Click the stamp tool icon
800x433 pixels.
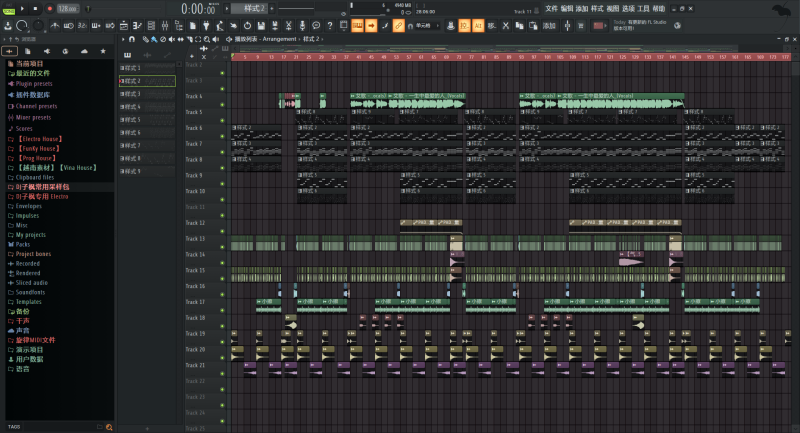pyautogui.click(x=451, y=26)
